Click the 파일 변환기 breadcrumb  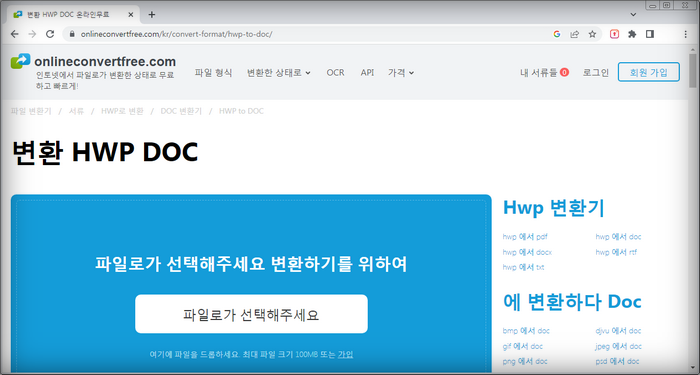click(31, 111)
